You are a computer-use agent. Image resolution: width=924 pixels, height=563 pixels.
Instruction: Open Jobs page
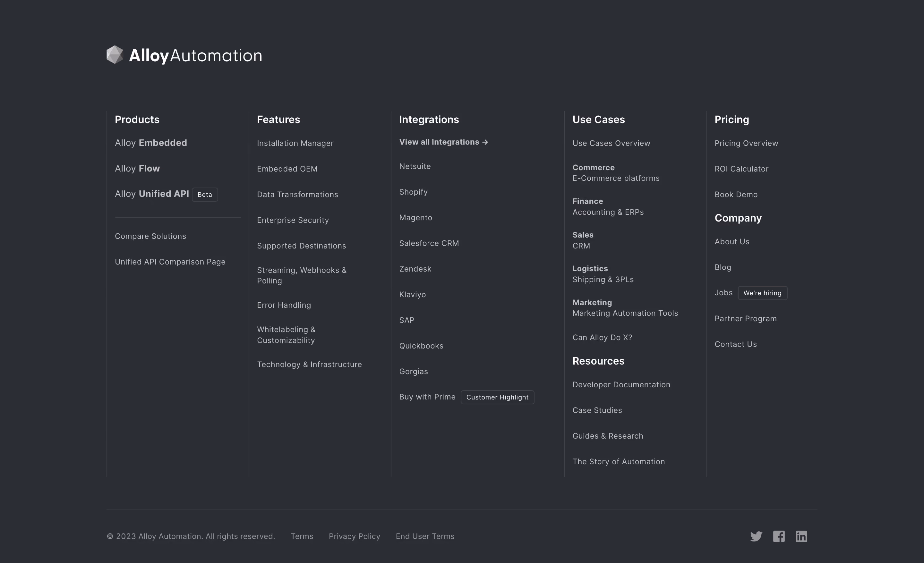[x=723, y=293]
